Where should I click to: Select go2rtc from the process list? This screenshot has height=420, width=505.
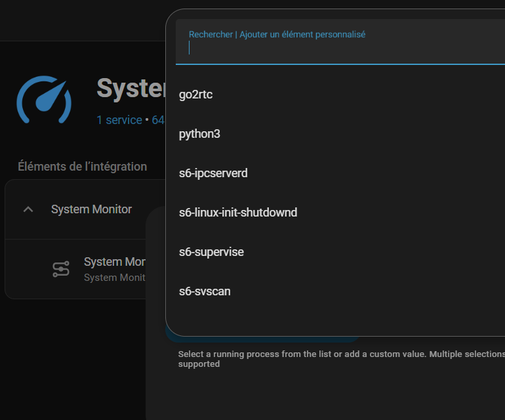coord(196,94)
